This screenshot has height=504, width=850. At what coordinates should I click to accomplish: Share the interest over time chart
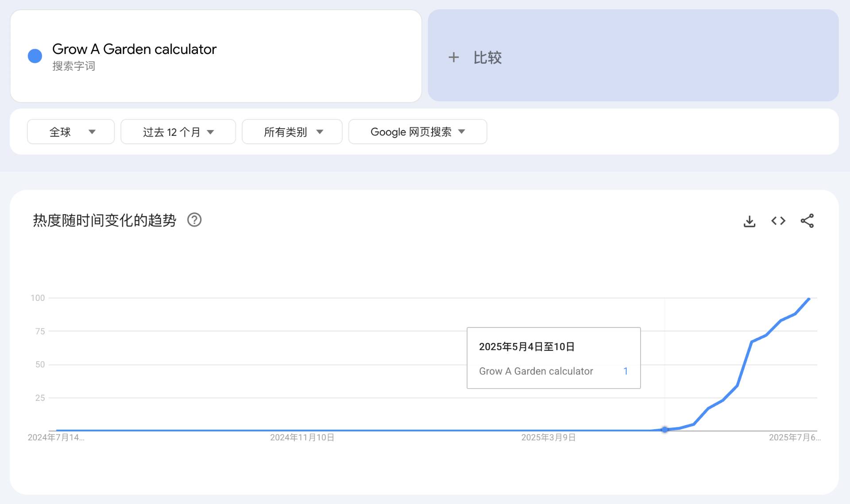[807, 221]
